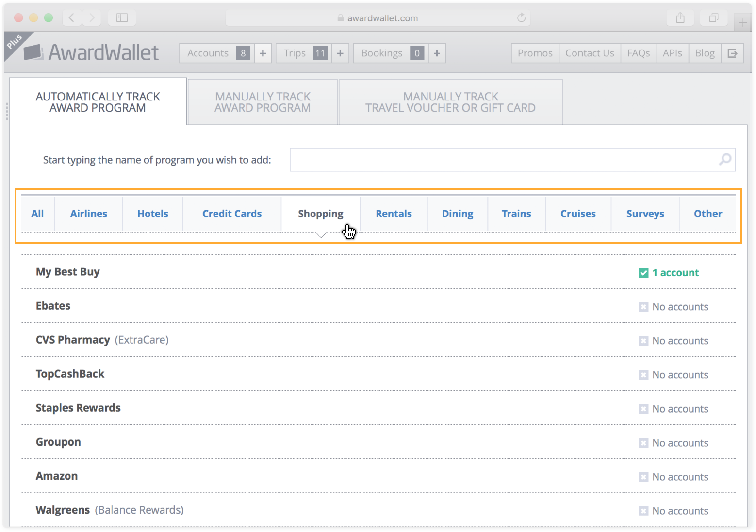The height and width of the screenshot is (532, 756).
Task: Select Automatically Track Award Program tab
Action: click(x=98, y=102)
